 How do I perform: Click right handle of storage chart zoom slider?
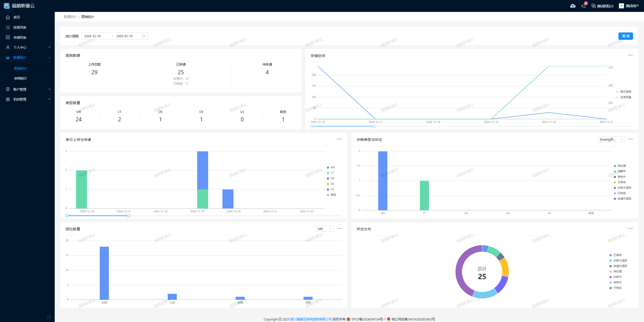point(374,126)
